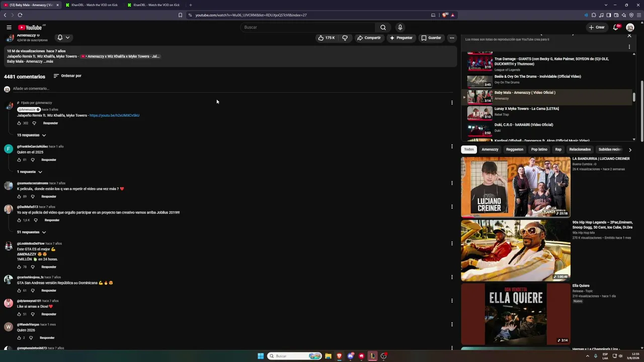Select the Relacionados filter chip
This screenshot has height=362, width=644.
point(580,149)
